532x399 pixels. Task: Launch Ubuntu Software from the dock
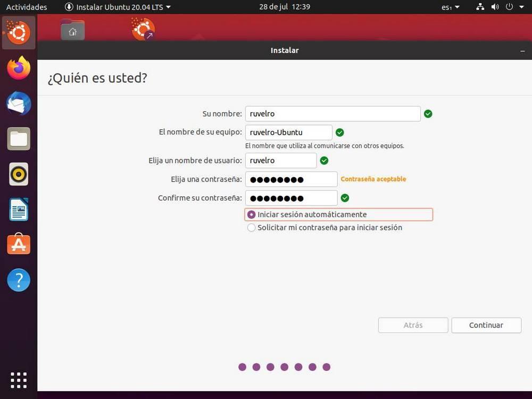19,245
